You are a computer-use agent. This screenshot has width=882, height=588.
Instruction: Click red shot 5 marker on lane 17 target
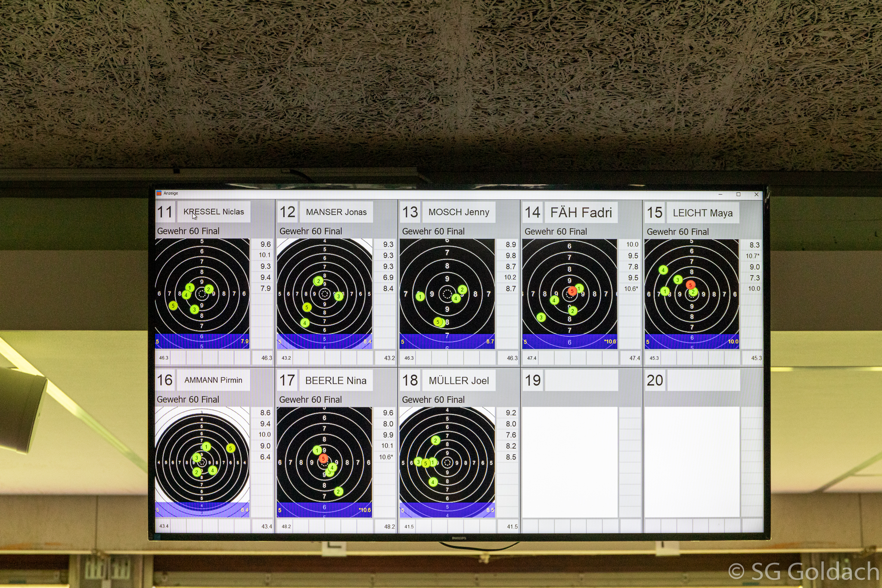point(323,459)
